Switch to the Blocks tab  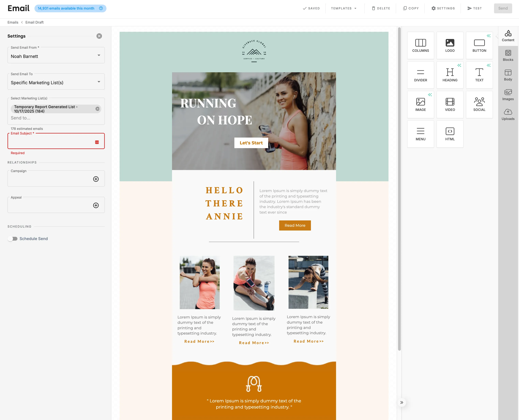[508, 56]
